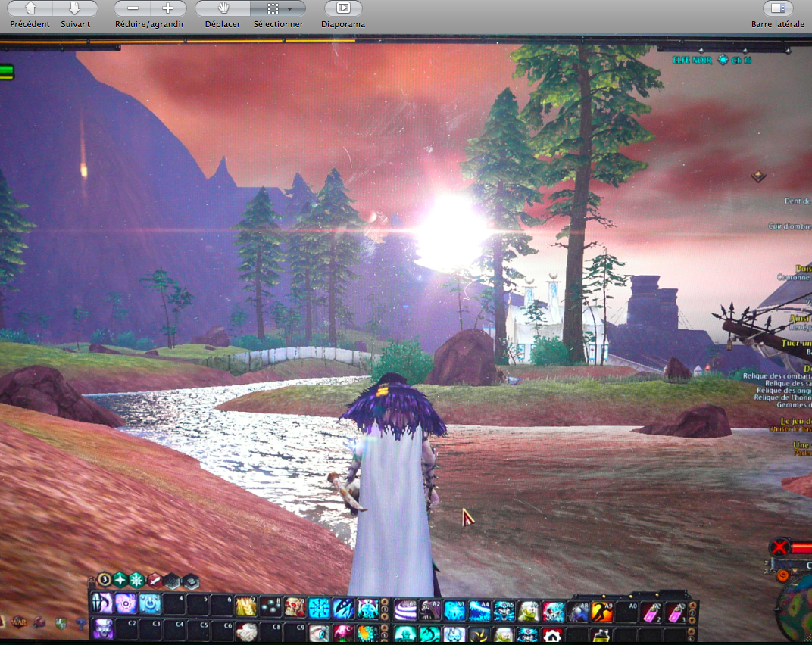Use the yellow potion bottle in bottom bar
Image resolution: width=812 pixels, height=645 pixels.
601,637
